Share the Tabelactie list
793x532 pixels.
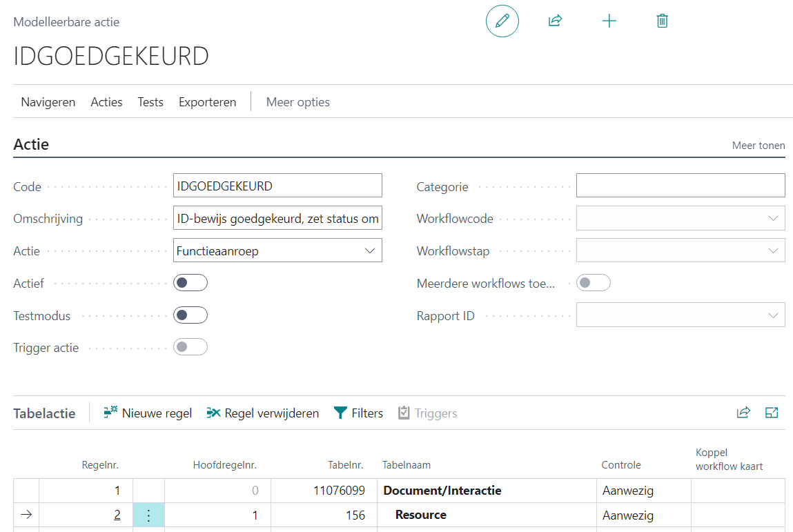743,413
